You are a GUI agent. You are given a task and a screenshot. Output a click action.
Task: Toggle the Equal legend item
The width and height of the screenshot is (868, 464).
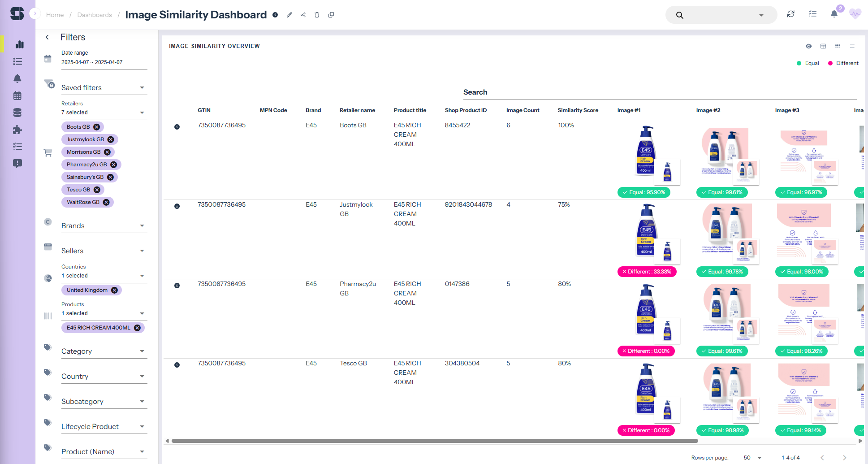coord(808,63)
